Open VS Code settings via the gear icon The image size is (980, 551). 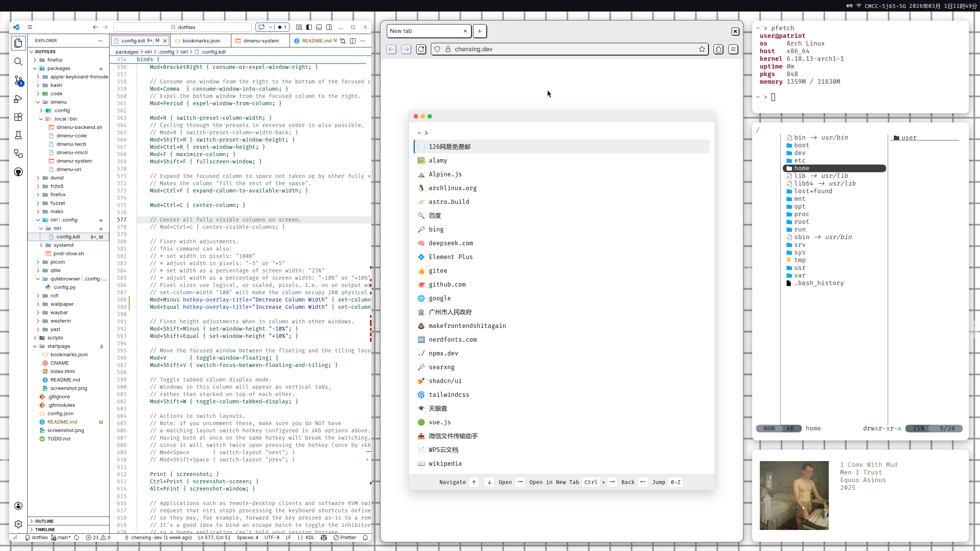click(18, 524)
